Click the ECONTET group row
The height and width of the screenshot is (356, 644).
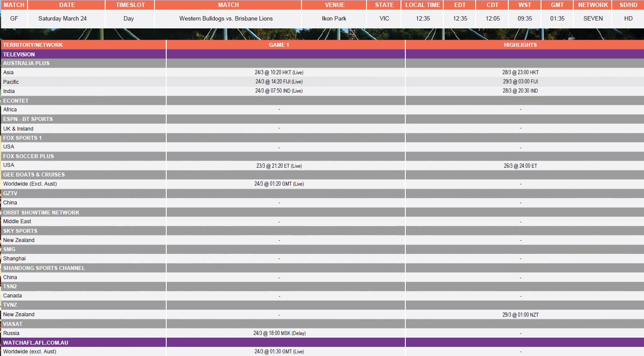coord(322,100)
